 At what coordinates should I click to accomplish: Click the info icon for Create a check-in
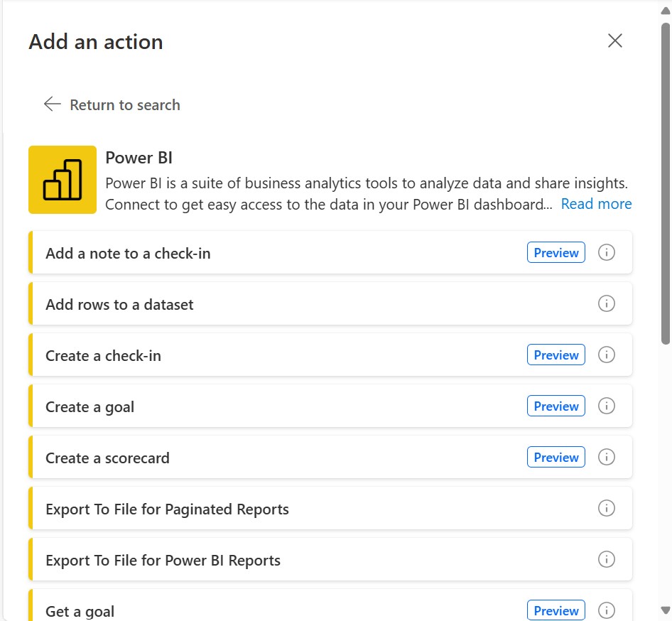[x=607, y=355]
